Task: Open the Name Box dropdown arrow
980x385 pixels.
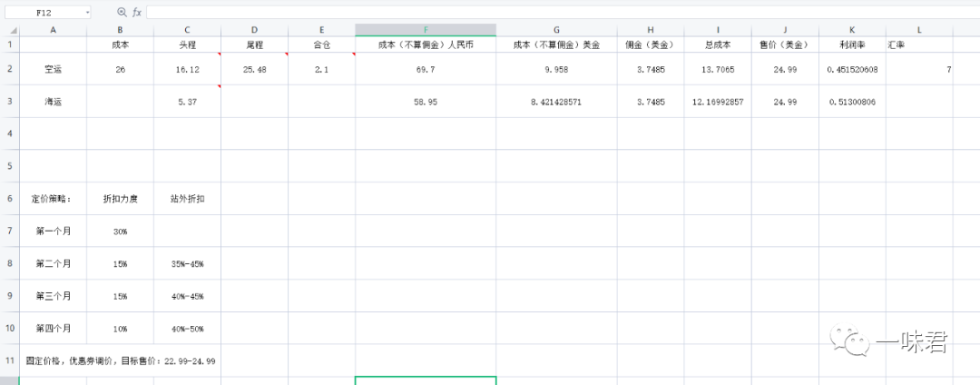Action: point(87,13)
